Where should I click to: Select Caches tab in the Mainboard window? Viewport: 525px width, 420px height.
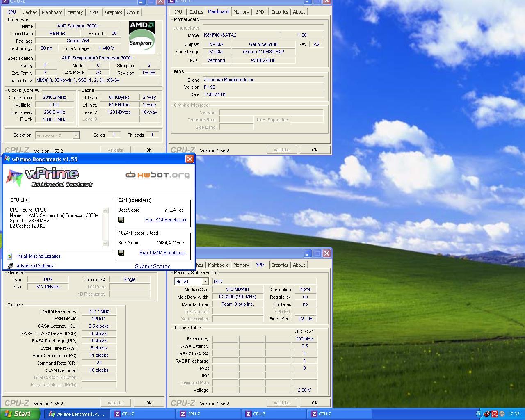pos(196,12)
